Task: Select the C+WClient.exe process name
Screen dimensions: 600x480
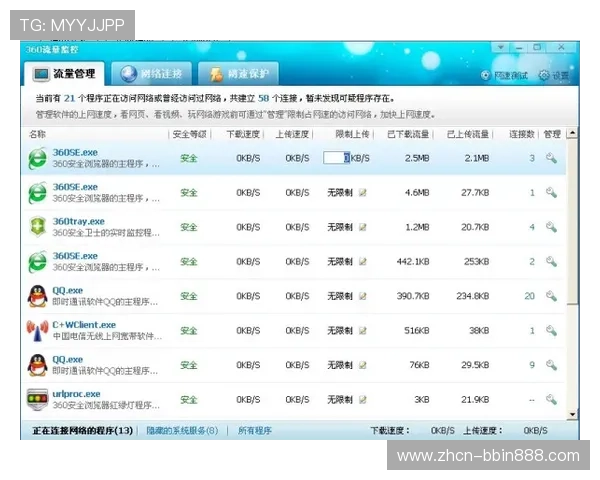Action: [84, 325]
